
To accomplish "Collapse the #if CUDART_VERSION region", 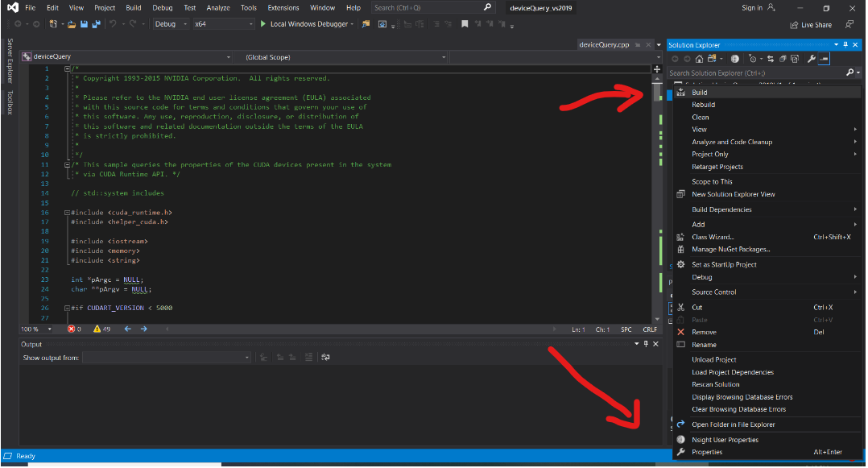I will click(67, 308).
